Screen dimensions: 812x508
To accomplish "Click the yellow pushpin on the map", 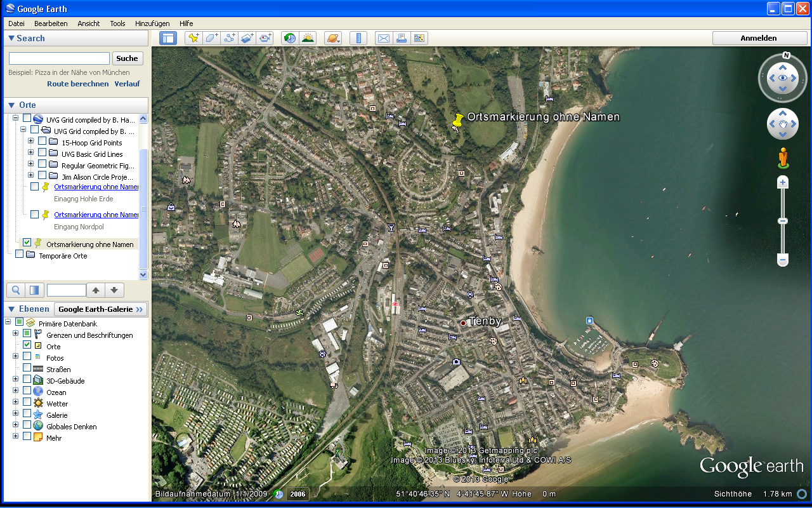I will (457, 121).
